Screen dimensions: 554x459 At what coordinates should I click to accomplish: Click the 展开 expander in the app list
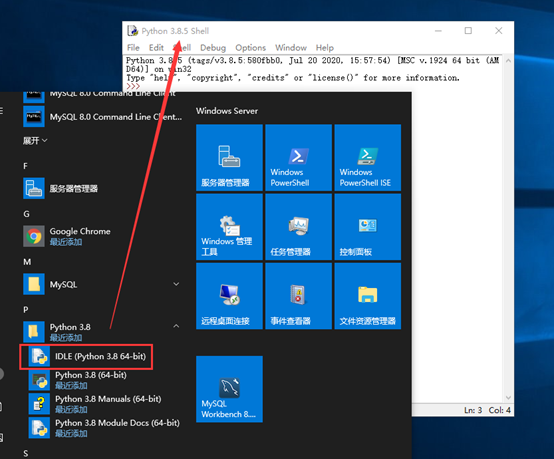[x=35, y=141]
